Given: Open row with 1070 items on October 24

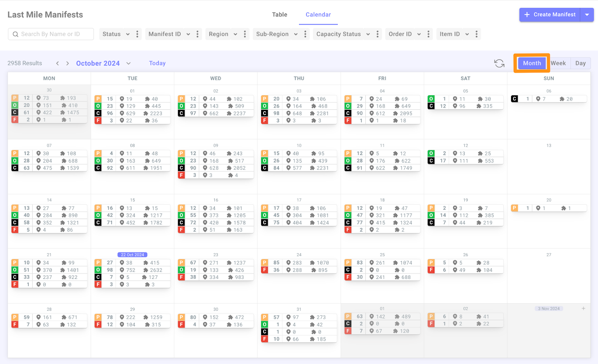Looking at the screenshot, I should [x=299, y=263].
